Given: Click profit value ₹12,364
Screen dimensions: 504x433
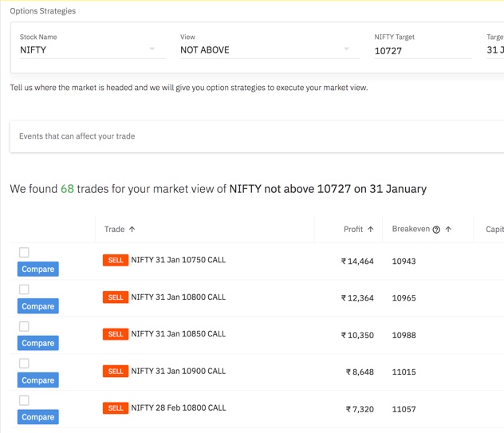Looking at the screenshot, I should [x=357, y=298].
